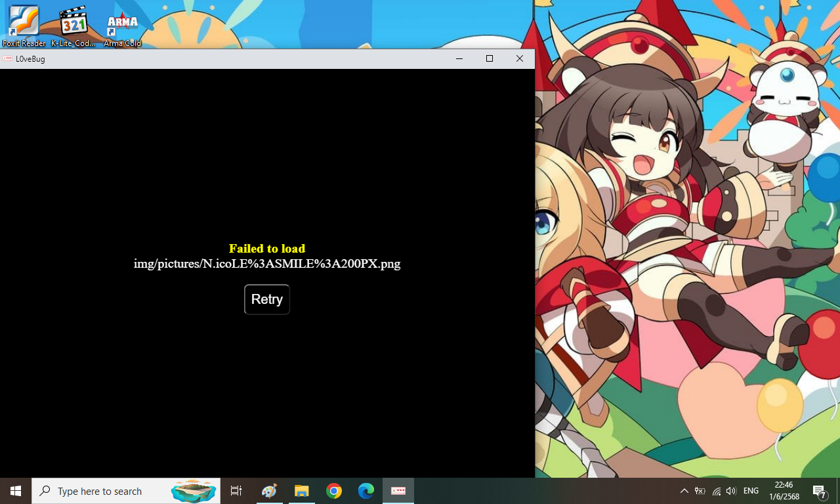Check the battery status tray icon
This screenshot has height=504, width=840.
[x=700, y=491]
